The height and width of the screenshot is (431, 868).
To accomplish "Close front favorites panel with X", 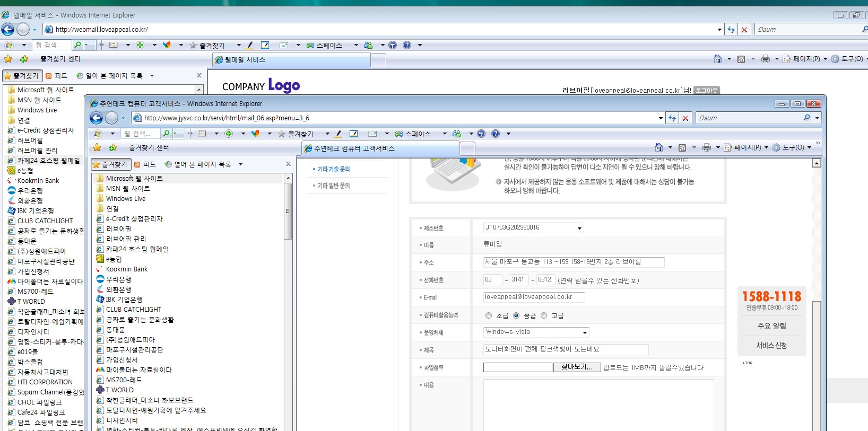I will 288,164.
